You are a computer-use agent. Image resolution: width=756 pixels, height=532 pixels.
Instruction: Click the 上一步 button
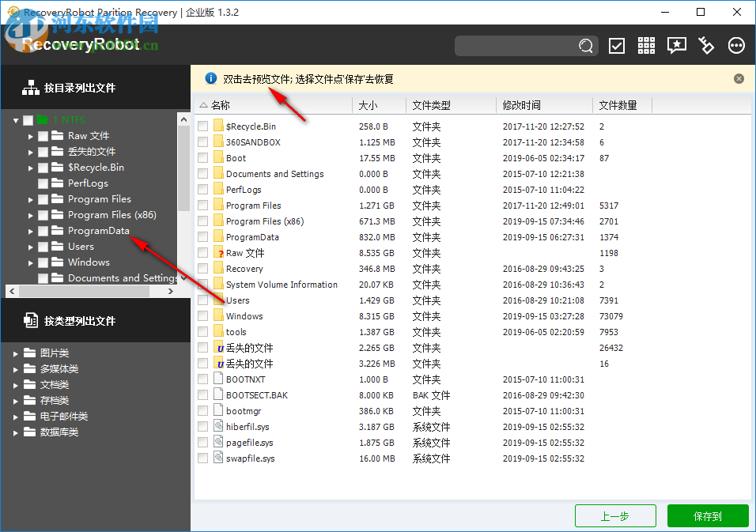[615, 515]
